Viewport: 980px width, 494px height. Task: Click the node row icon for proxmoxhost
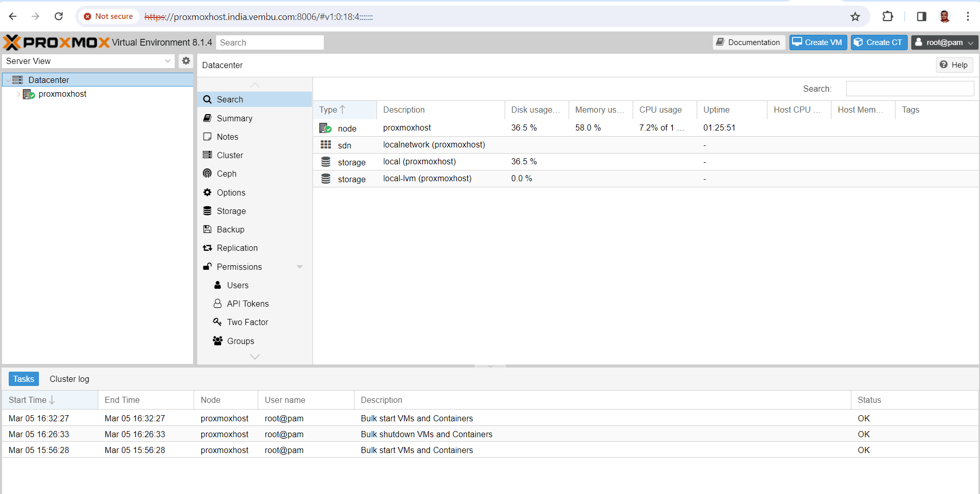click(325, 128)
